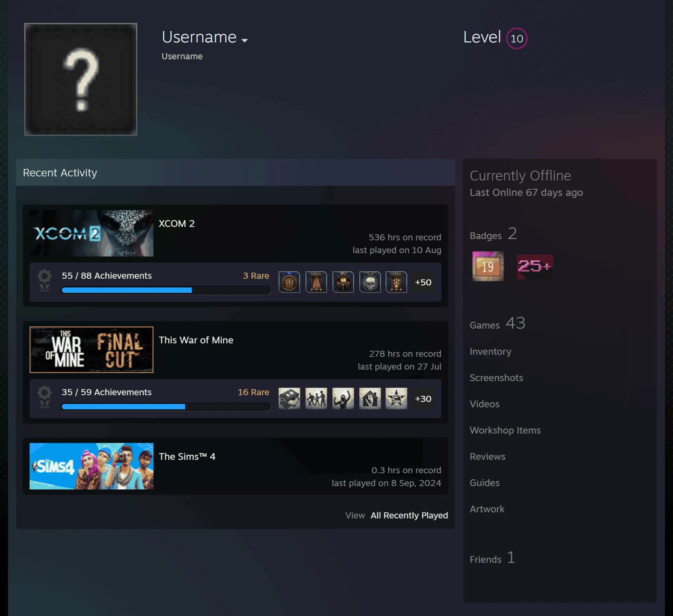Open the Workshop Items link
Viewport: 673px width, 616px height.
click(505, 430)
